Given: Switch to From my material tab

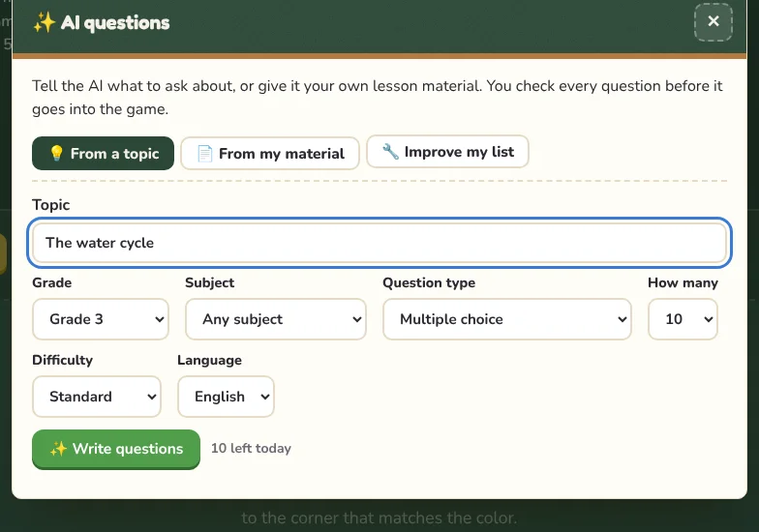Looking at the screenshot, I should coord(270,153).
